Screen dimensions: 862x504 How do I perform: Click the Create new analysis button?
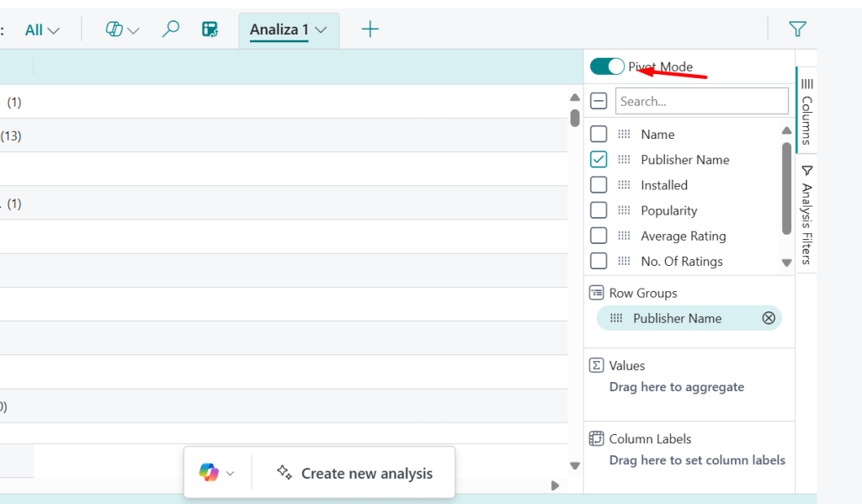[x=354, y=474]
